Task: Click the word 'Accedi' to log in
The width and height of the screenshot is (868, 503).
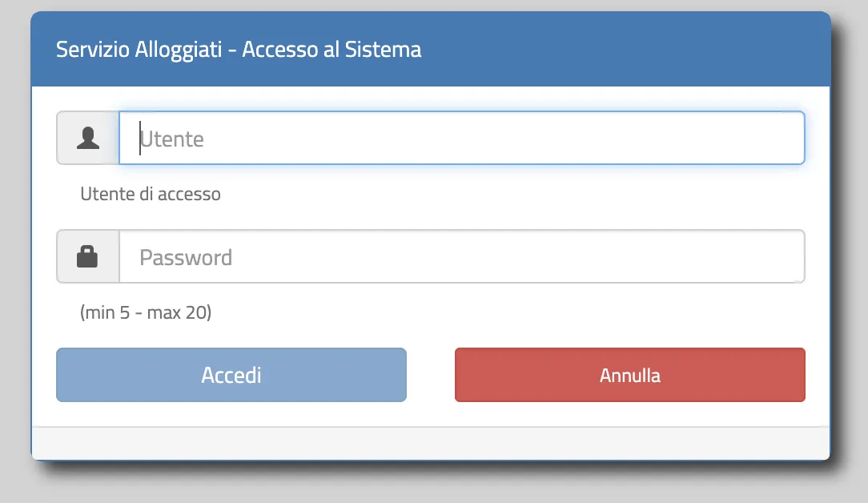Action: [231, 375]
